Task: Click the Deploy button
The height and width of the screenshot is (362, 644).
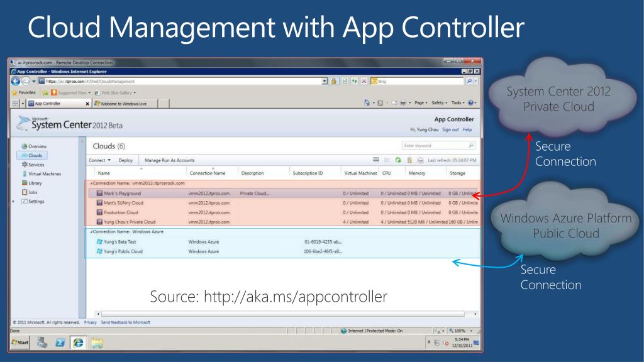Action: coord(126,160)
